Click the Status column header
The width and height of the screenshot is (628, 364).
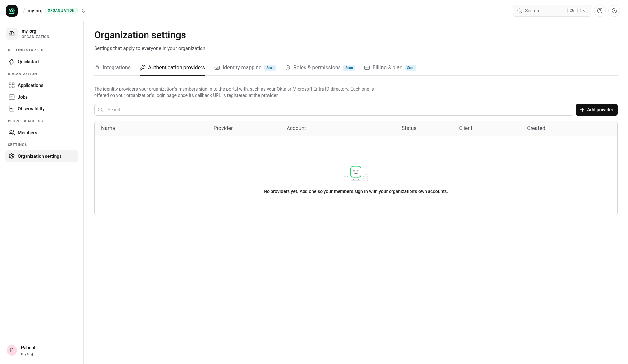click(x=409, y=128)
